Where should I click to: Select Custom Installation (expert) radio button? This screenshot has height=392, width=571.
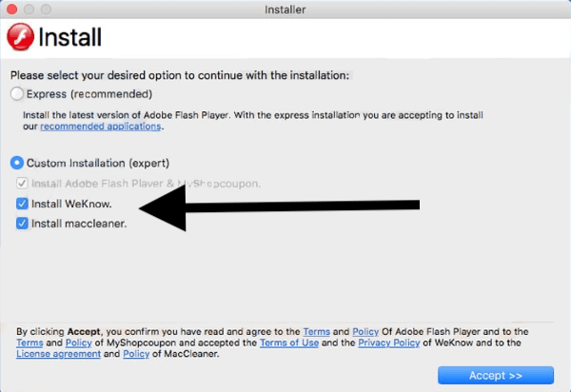pyautogui.click(x=17, y=163)
